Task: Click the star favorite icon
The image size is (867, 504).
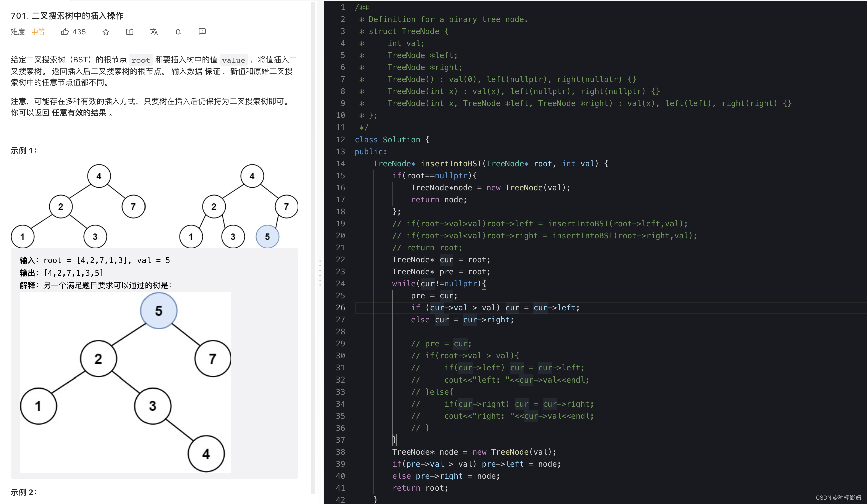Action: [x=106, y=32]
